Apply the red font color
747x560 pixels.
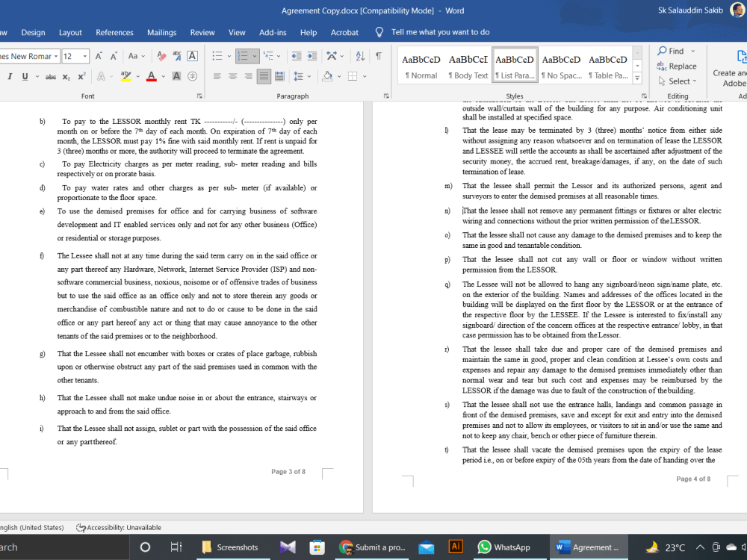coord(152,76)
